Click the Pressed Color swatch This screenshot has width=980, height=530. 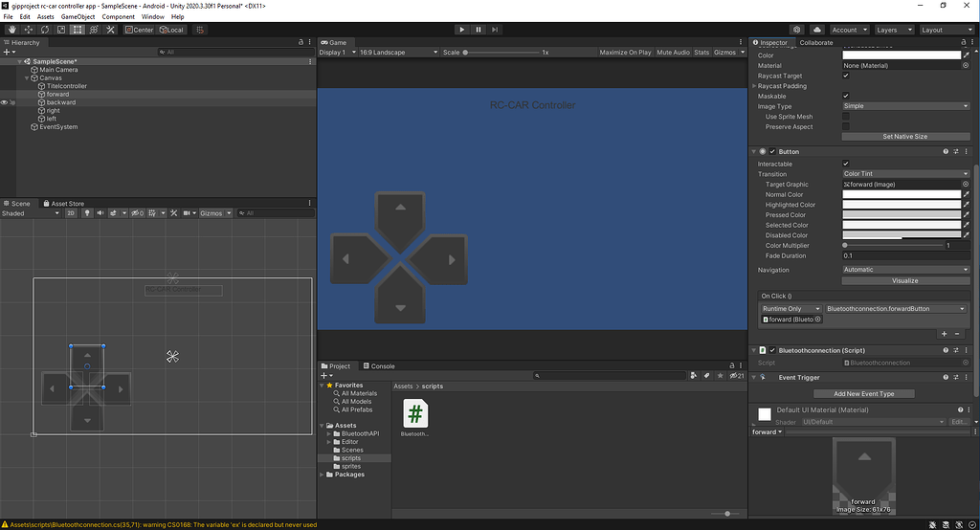(901, 215)
